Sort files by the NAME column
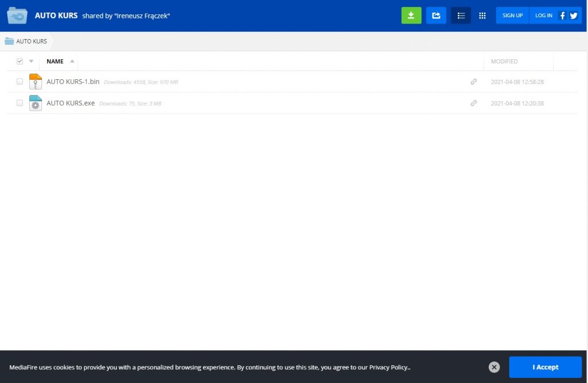 pos(55,61)
